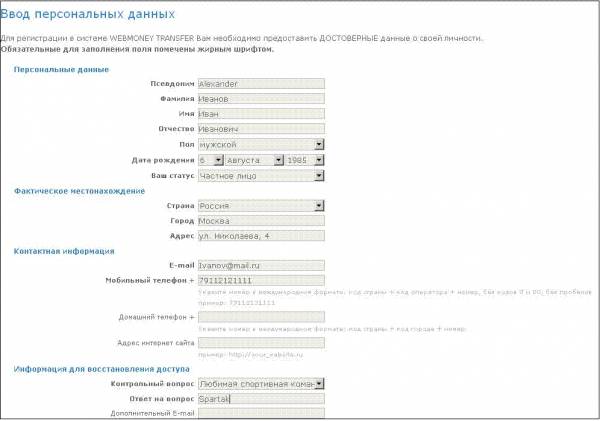Image resolution: width=600 pixels, height=421 pixels.
Task: Select the Дополнительный E-mail field
Action: [x=261, y=413]
